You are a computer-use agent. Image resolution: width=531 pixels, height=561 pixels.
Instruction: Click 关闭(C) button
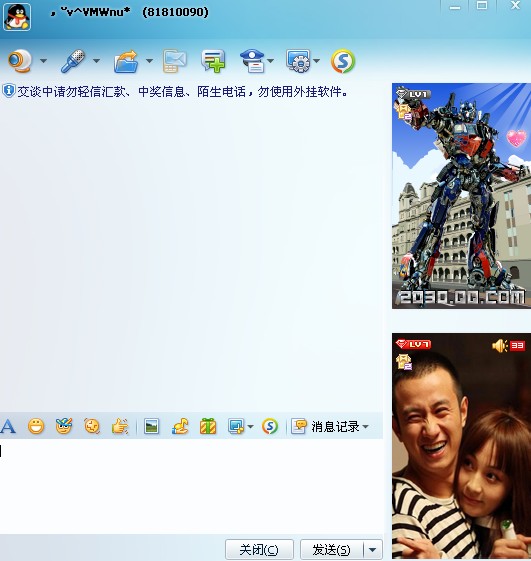(259, 550)
